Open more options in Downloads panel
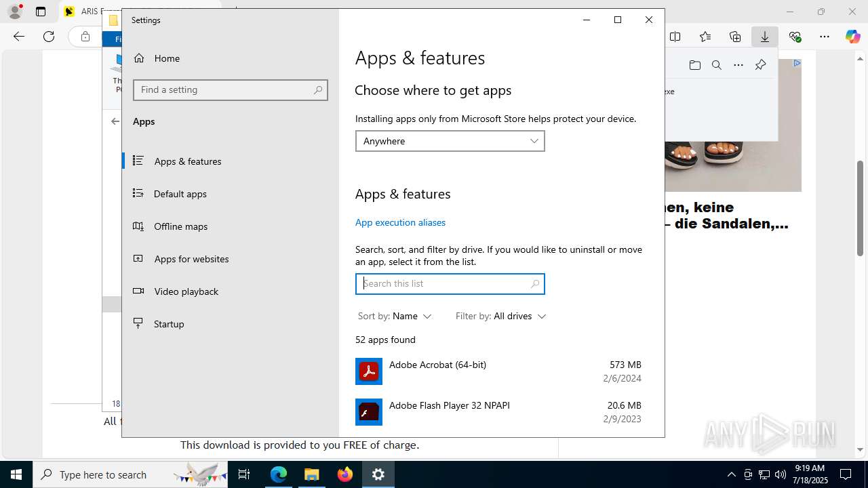Screen dimensions: 868x488 (738, 65)
